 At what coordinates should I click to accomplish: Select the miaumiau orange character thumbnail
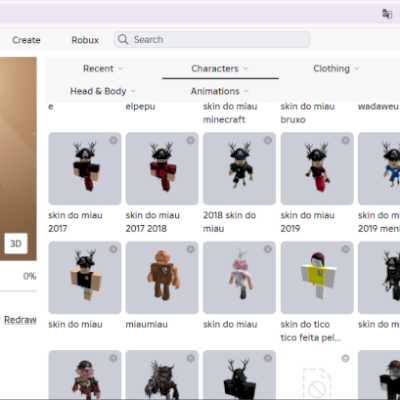pyautogui.click(x=162, y=278)
